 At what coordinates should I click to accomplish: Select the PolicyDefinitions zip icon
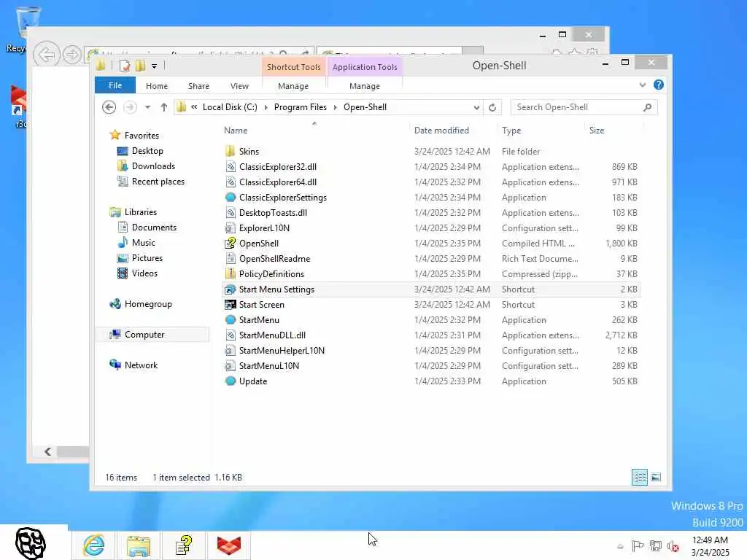tap(230, 274)
